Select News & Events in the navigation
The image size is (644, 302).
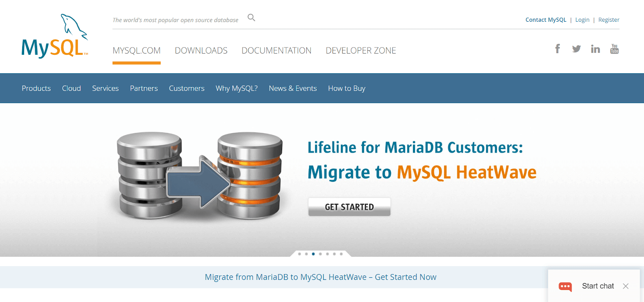tap(293, 88)
